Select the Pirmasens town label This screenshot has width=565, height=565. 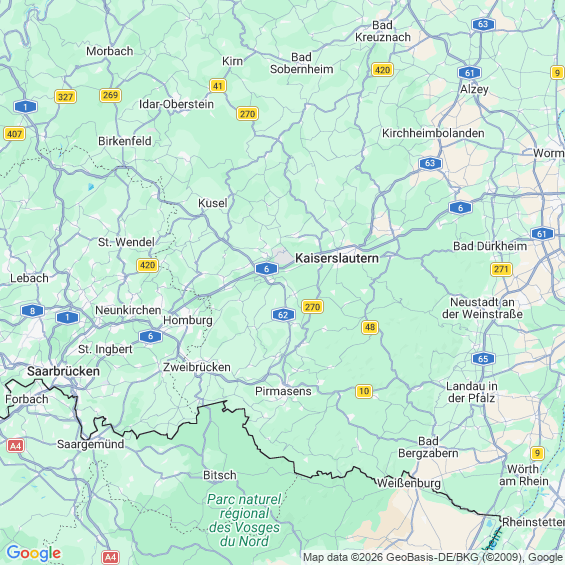coord(283,391)
